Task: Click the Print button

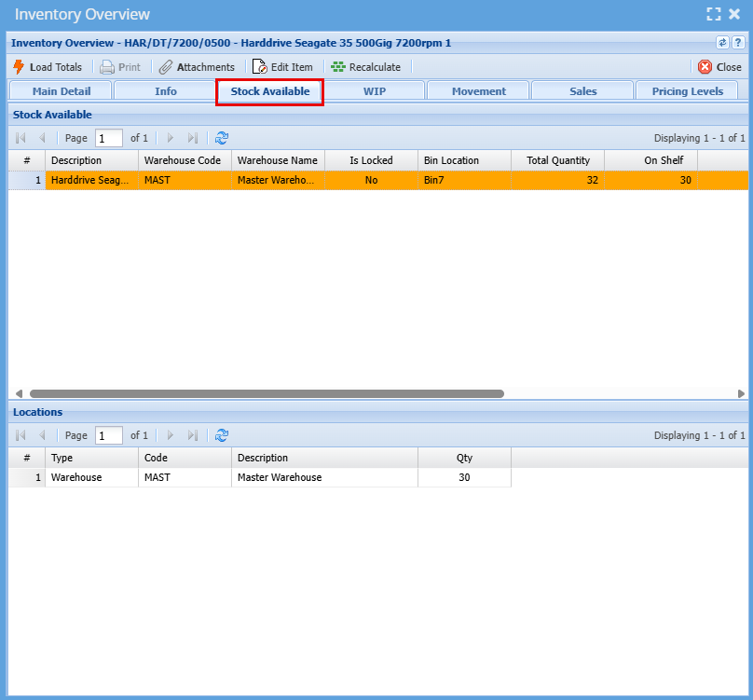Action: pyautogui.click(x=120, y=67)
